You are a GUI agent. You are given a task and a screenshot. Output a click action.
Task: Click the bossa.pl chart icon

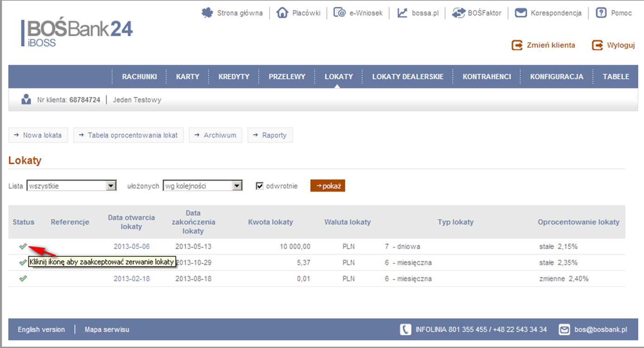pos(402,13)
